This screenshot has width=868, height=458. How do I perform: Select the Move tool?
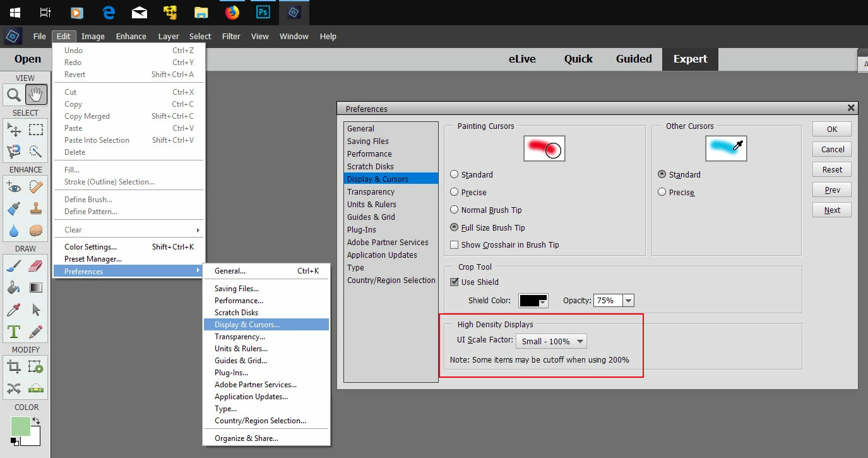[14, 130]
